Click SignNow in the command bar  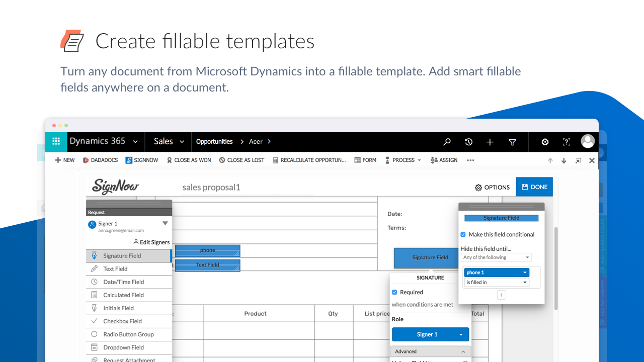142,160
